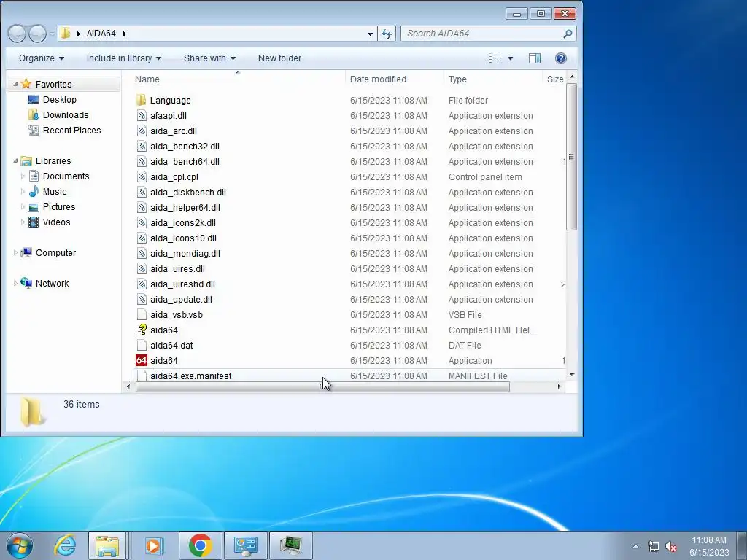Open the Control Panel taskbar icon
The height and width of the screenshot is (560, 747).
(245, 545)
